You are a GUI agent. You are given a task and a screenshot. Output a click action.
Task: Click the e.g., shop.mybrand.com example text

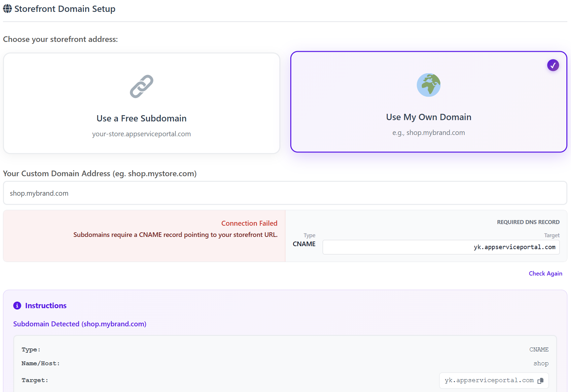coord(428,133)
